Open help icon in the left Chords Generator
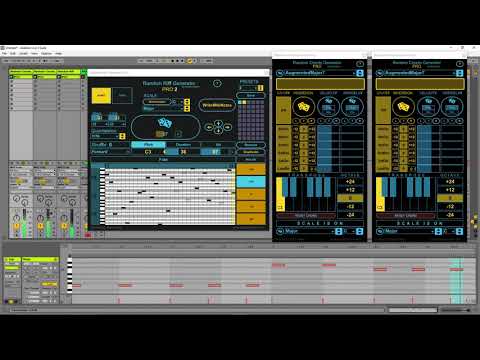 pyautogui.click(x=360, y=64)
